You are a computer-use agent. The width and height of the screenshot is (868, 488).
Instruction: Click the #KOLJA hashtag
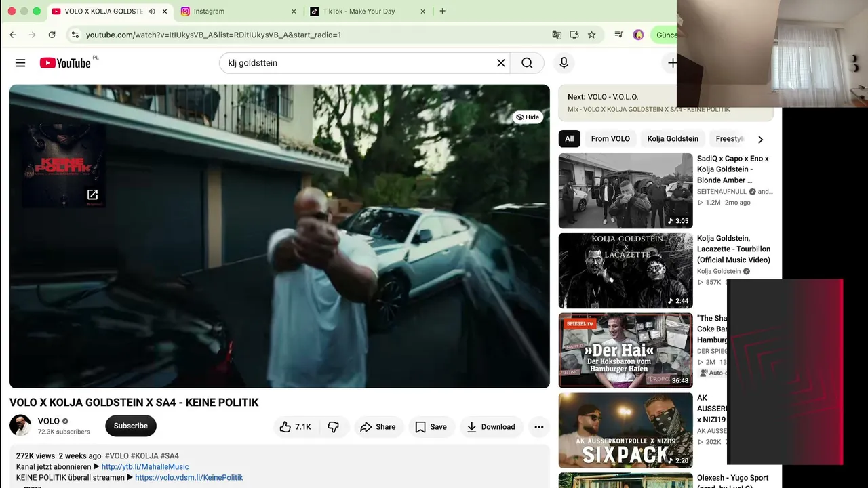tap(144, 455)
